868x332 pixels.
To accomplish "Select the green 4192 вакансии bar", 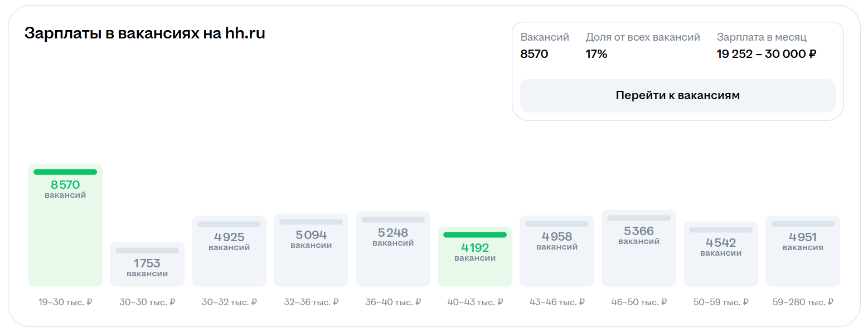I will tap(475, 257).
